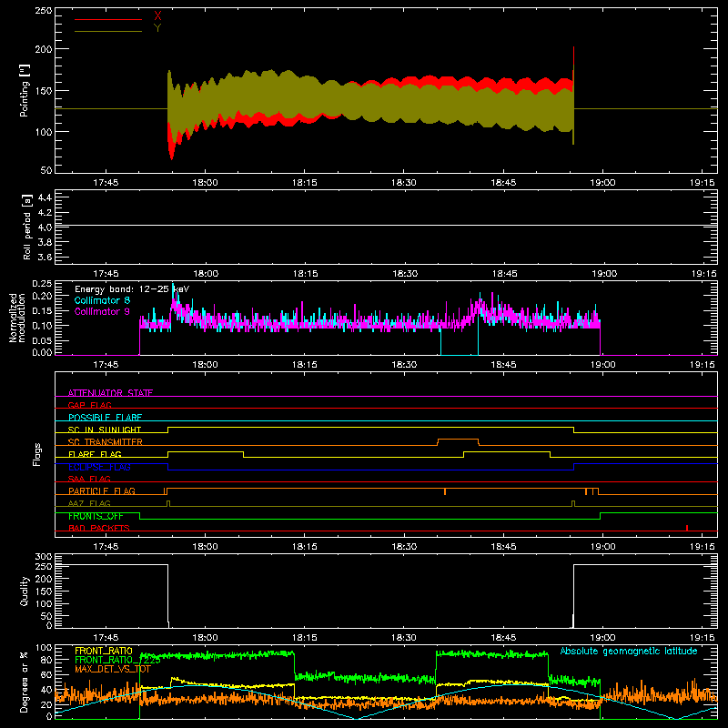
Task: Click the Roll period axis title
Action: pos(27,227)
